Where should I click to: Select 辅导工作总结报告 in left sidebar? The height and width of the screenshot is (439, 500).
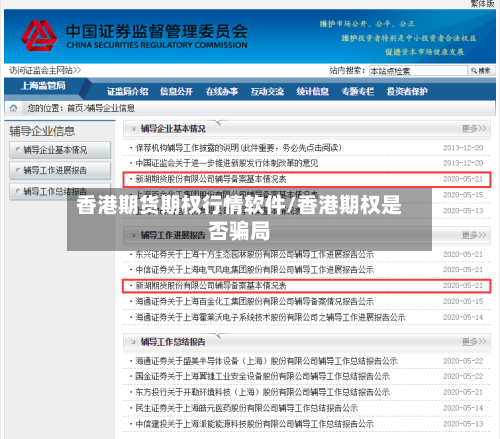[60, 191]
